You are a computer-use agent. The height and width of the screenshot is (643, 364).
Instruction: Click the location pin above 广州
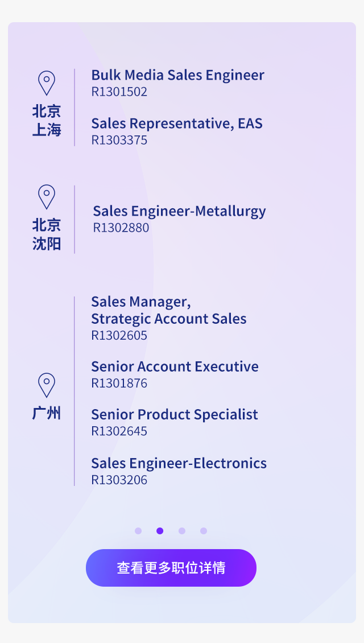[x=46, y=385]
